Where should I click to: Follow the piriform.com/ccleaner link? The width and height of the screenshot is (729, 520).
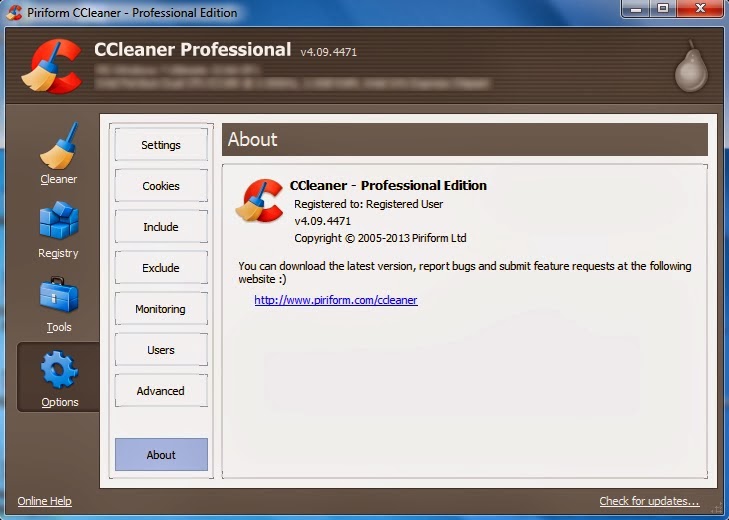point(336,300)
